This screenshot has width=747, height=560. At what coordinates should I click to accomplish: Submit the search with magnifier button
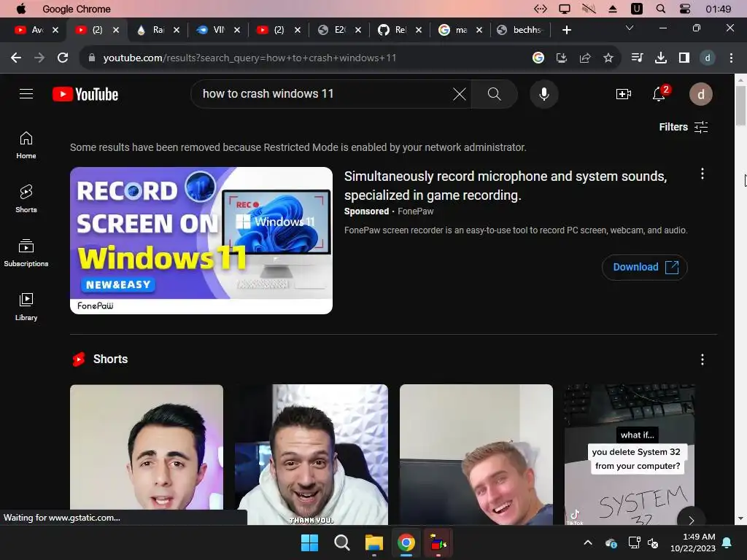point(494,94)
